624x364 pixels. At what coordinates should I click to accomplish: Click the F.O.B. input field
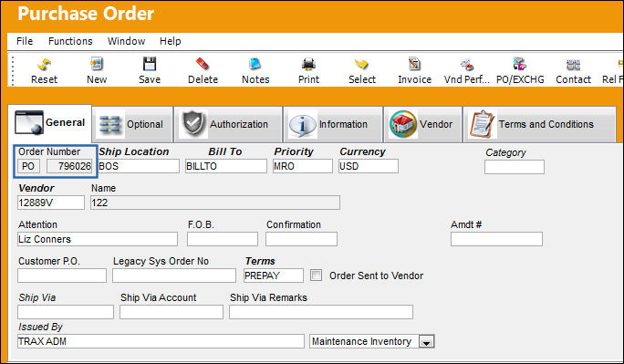click(223, 239)
